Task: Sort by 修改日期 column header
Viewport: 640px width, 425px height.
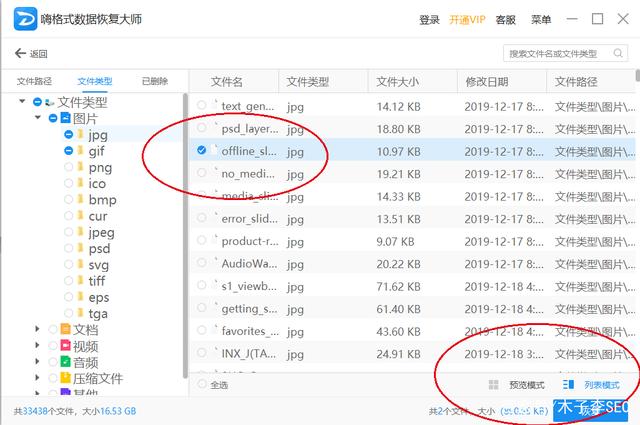Action: coord(487,82)
